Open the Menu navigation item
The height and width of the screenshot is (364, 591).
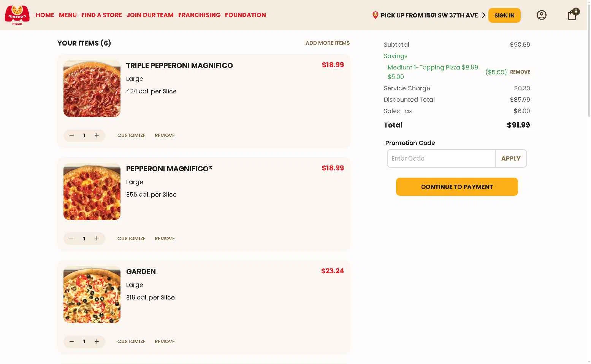[x=68, y=15]
